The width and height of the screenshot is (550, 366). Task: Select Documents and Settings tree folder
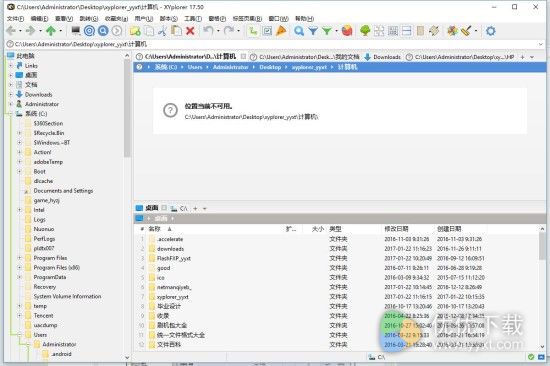coord(63,191)
